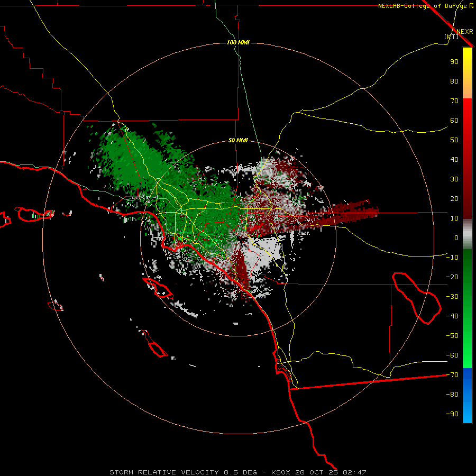This screenshot has width=476, height=476.
Task: Click the 60 value on the velocity scale
Action: tap(454, 121)
